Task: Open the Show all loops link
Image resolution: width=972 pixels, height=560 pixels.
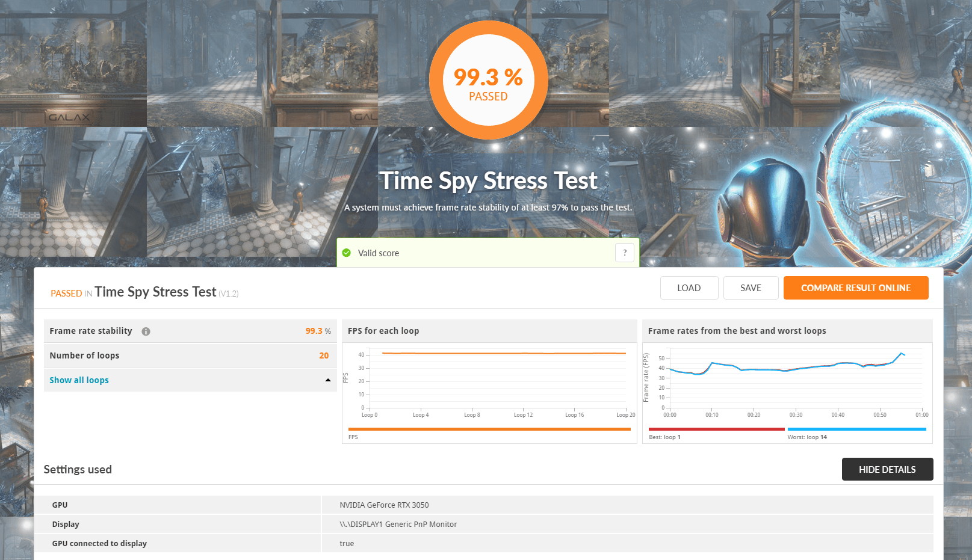Action: [79, 380]
